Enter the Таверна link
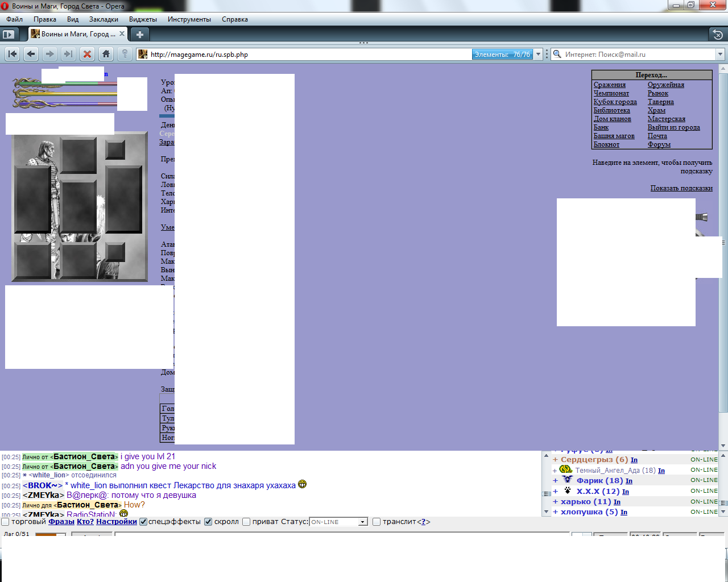Screen dimensions: 728x582 coord(660,102)
